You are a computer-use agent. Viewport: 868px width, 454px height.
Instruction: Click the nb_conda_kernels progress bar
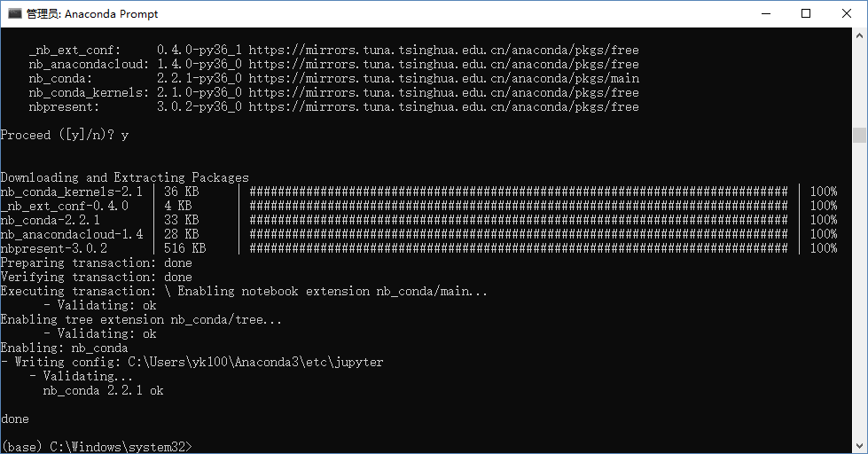[x=518, y=192]
